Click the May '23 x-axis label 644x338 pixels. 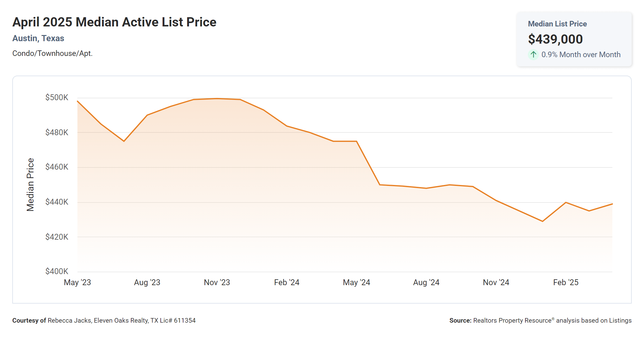pyautogui.click(x=77, y=282)
